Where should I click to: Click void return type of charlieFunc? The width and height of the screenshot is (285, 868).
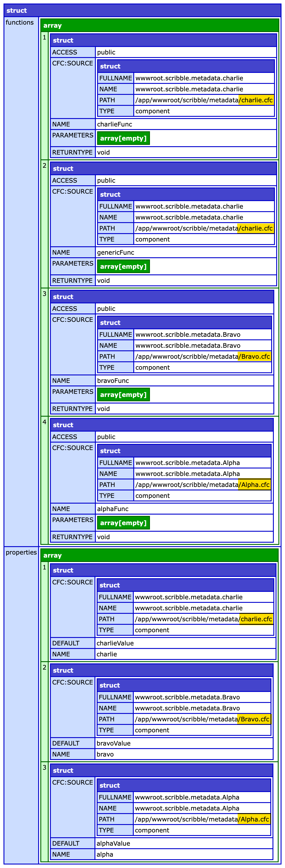[104, 152]
